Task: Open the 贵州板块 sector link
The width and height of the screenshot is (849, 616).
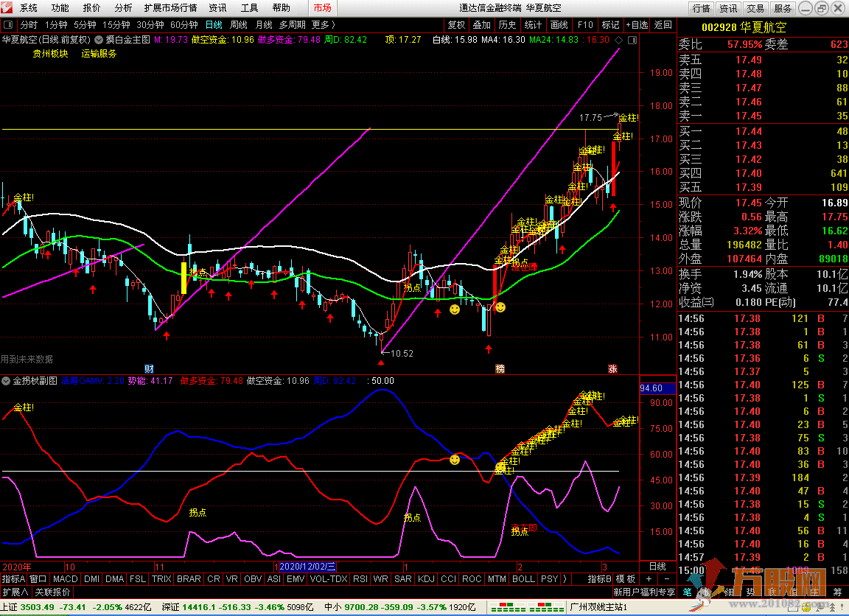Action: click(x=50, y=54)
